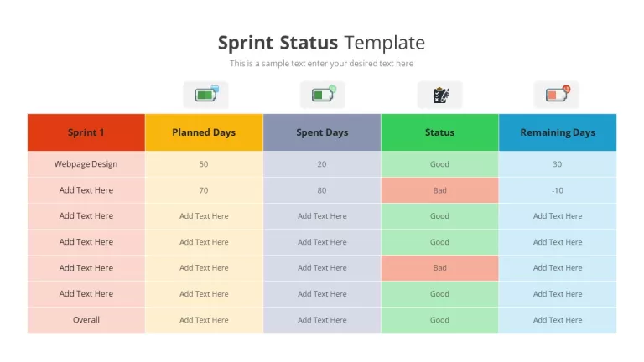Select the Sprint 1 header cell
This screenshot has height=362, width=644.
pos(86,132)
